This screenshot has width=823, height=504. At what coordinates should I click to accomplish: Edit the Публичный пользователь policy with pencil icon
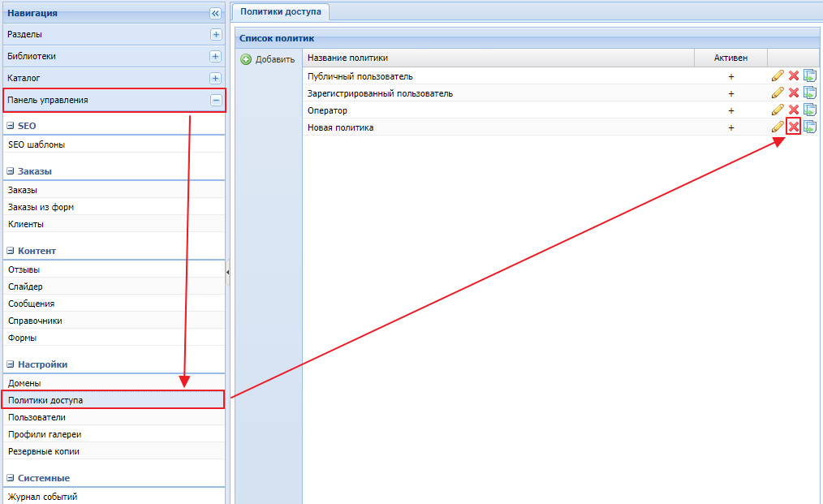pos(778,75)
